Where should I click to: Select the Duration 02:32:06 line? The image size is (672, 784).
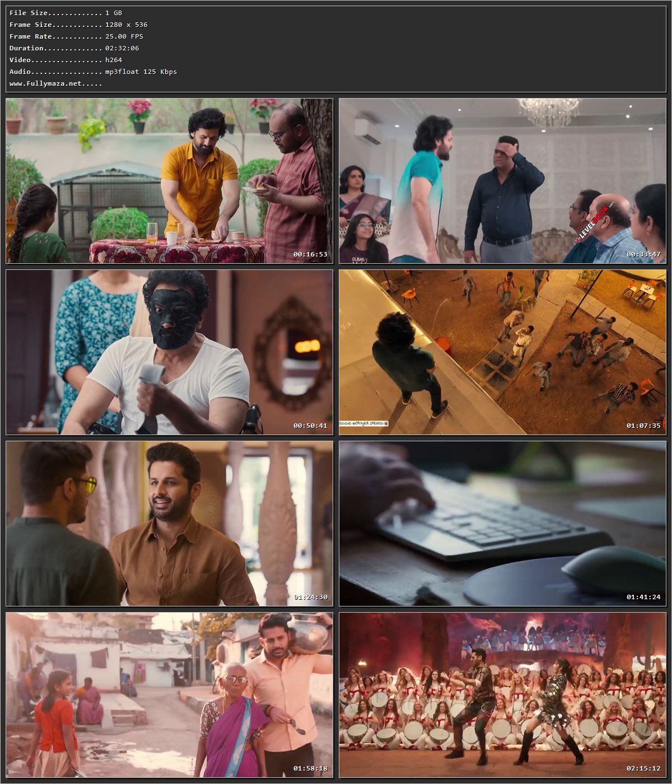point(74,48)
